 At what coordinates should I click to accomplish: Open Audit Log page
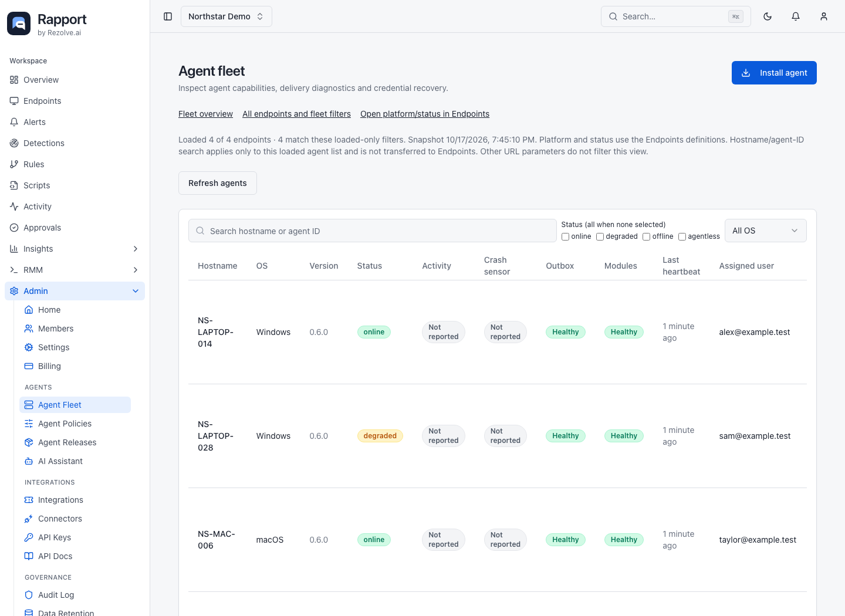click(75, 595)
